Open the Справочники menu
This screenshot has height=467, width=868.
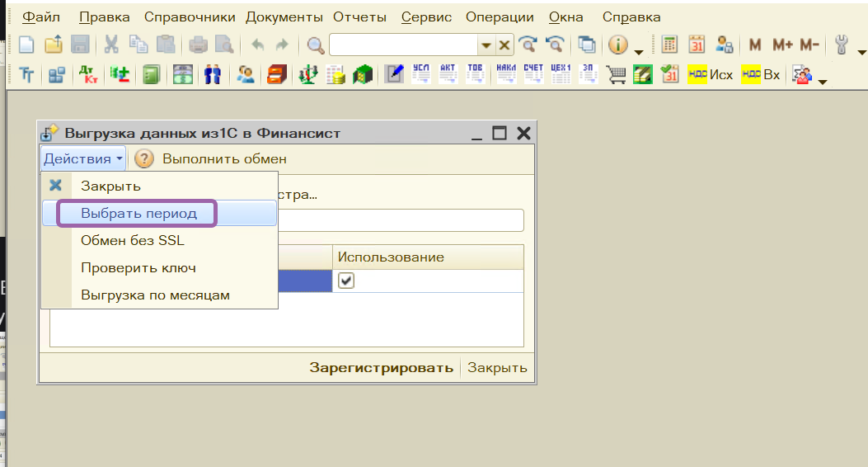[x=189, y=17]
